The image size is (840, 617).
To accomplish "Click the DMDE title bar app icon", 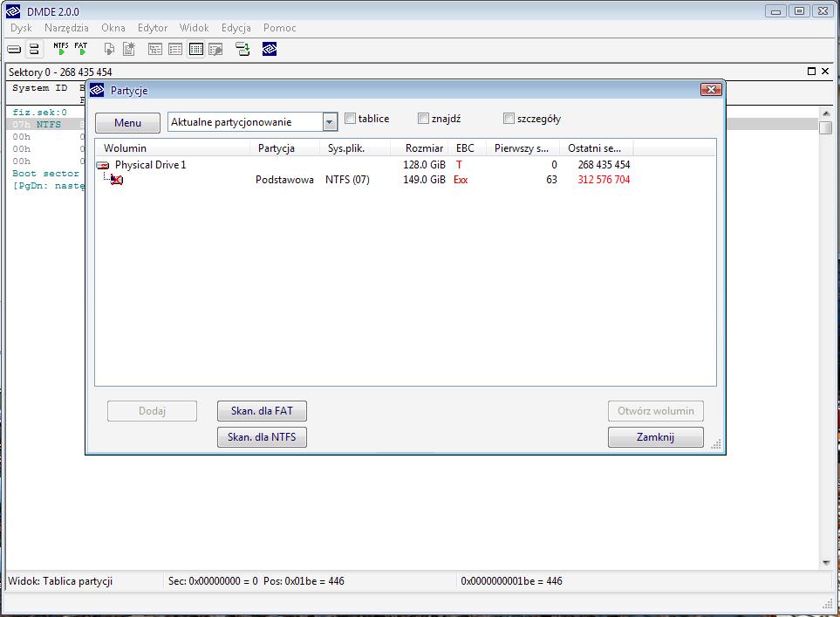I will point(13,11).
